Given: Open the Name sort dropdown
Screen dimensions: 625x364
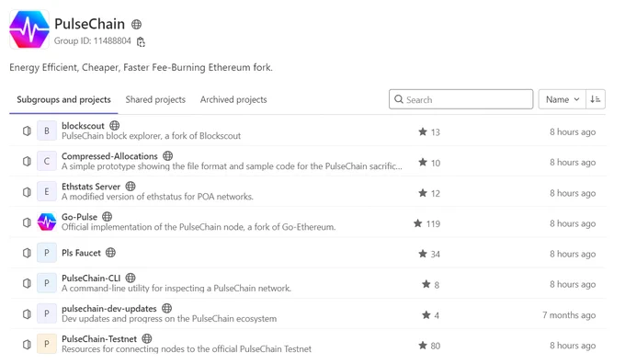Looking at the screenshot, I should [562, 99].
